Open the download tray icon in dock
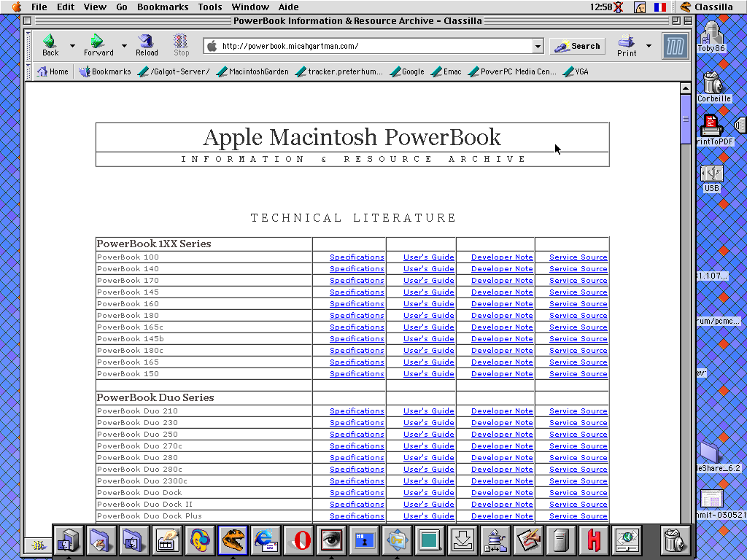747x560 pixels. [x=463, y=540]
